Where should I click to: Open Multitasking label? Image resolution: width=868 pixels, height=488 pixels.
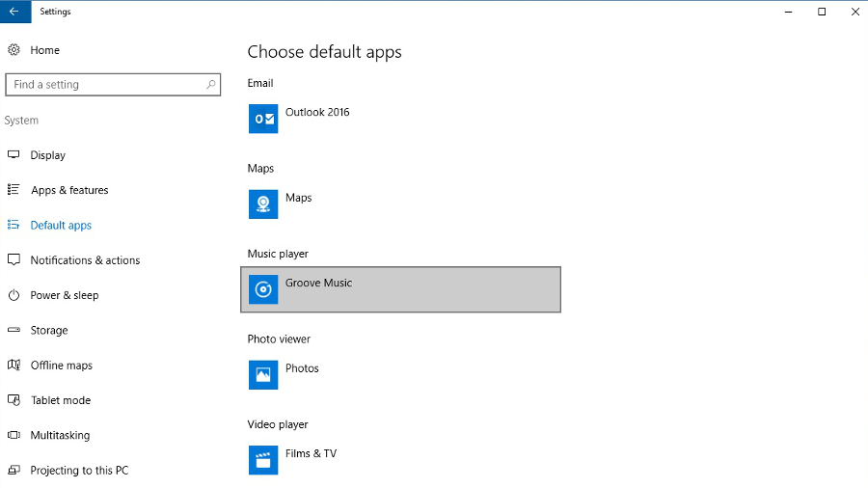[x=60, y=435]
